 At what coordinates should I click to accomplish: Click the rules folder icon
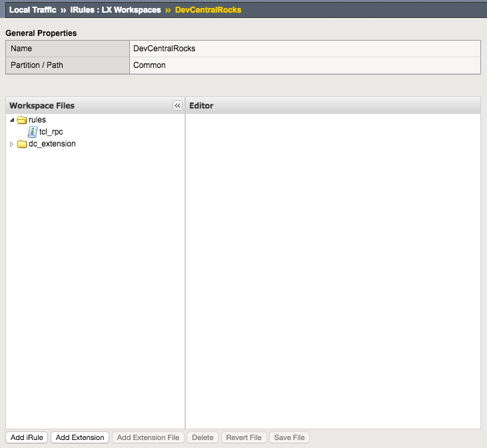point(21,120)
